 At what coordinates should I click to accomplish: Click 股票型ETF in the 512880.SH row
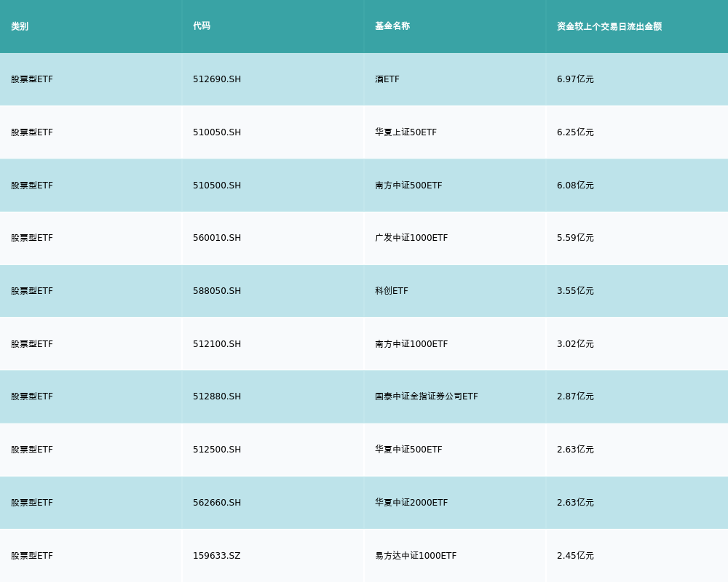(32, 396)
